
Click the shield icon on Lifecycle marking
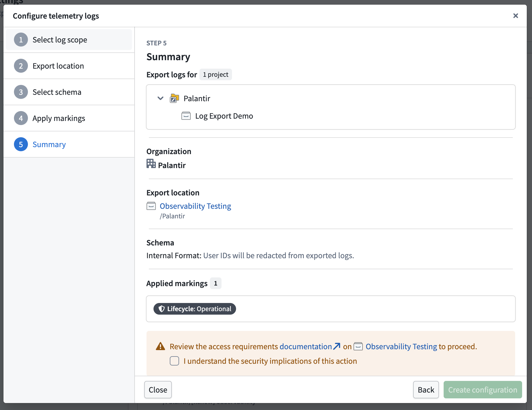[x=162, y=309]
